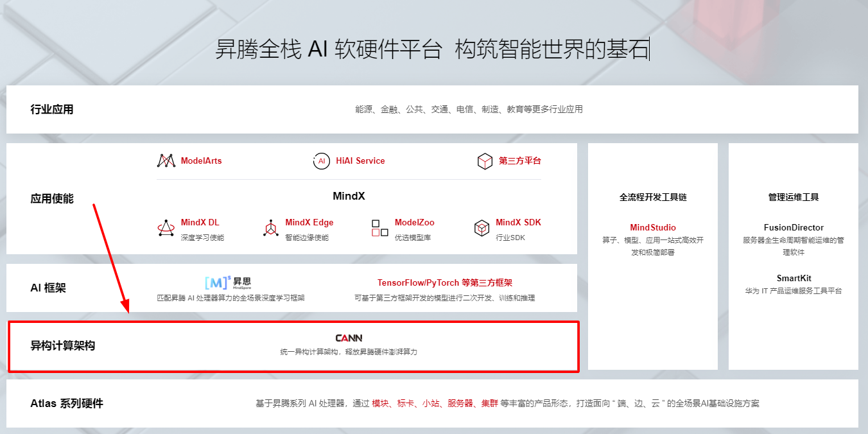Click the FusionDirector heading
The height and width of the screenshot is (434, 868).
pos(794,227)
